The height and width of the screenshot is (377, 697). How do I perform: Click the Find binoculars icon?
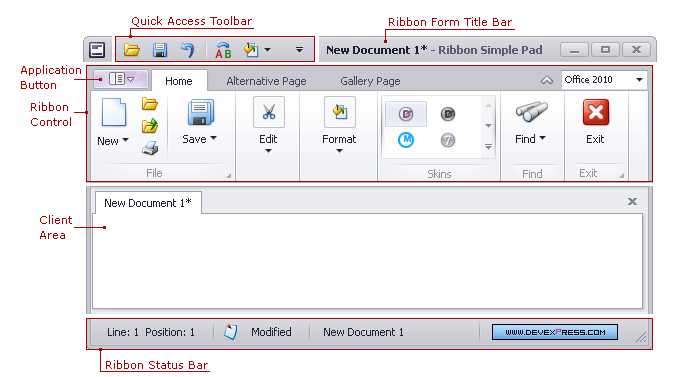[531, 112]
